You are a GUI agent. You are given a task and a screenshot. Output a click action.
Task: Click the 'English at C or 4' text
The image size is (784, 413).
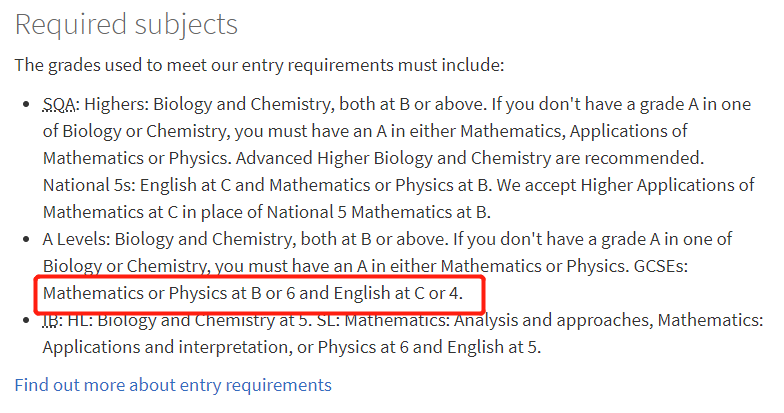pos(398,293)
